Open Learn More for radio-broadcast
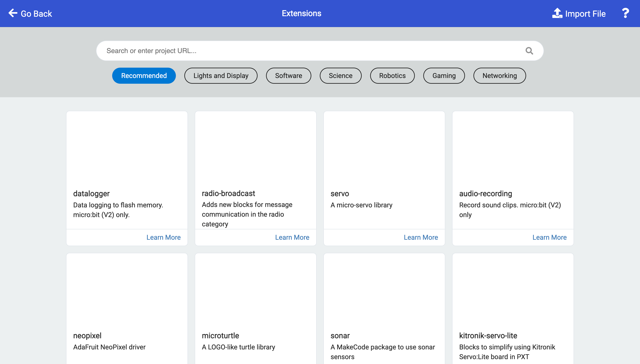The image size is (640, 364). tap(292, 237)
